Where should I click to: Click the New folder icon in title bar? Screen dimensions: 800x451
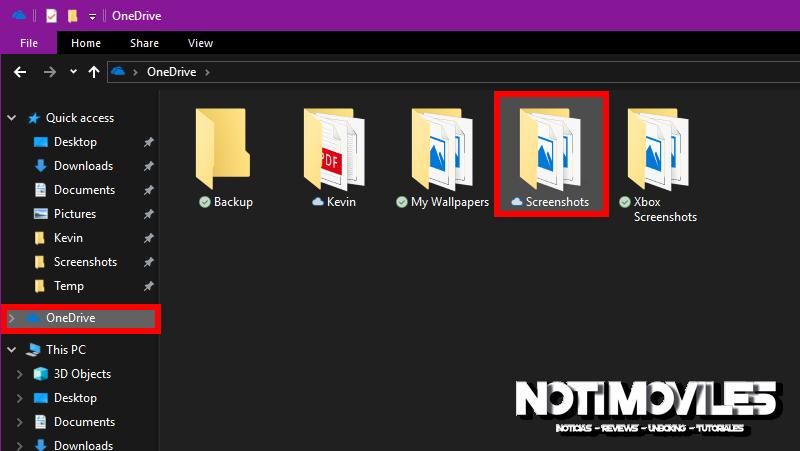72,16
